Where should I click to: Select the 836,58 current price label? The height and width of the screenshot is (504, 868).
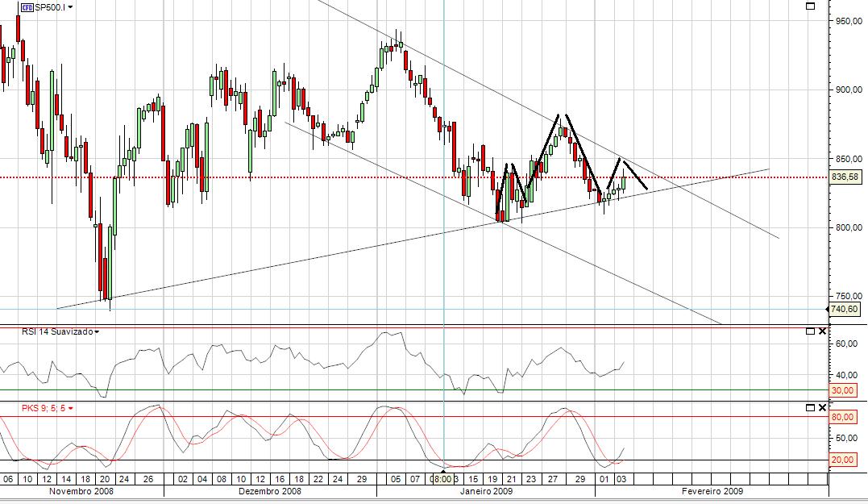pyautogui.click(x=845, y=177)
